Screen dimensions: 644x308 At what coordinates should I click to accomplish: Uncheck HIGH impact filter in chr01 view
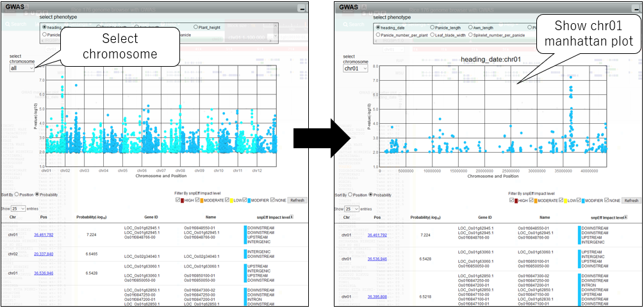511,200
